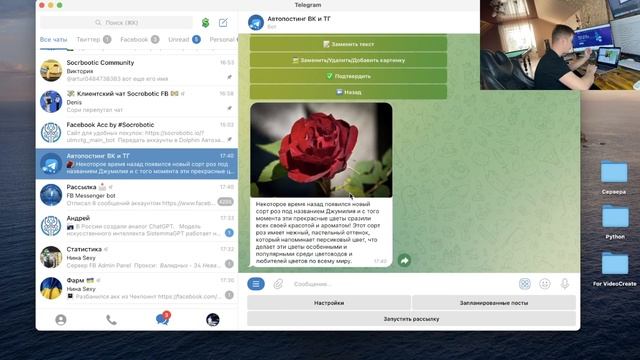The height and width of the screenshot is (360, 640).
Task: Open the Chats bubble icon with badge
Action: pyautogui.click(x=162, y=319)
